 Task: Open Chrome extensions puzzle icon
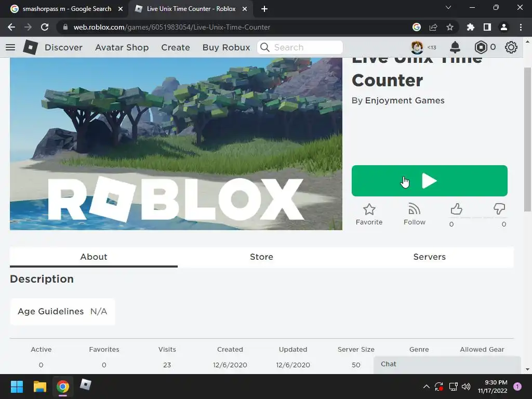point(471,27)
